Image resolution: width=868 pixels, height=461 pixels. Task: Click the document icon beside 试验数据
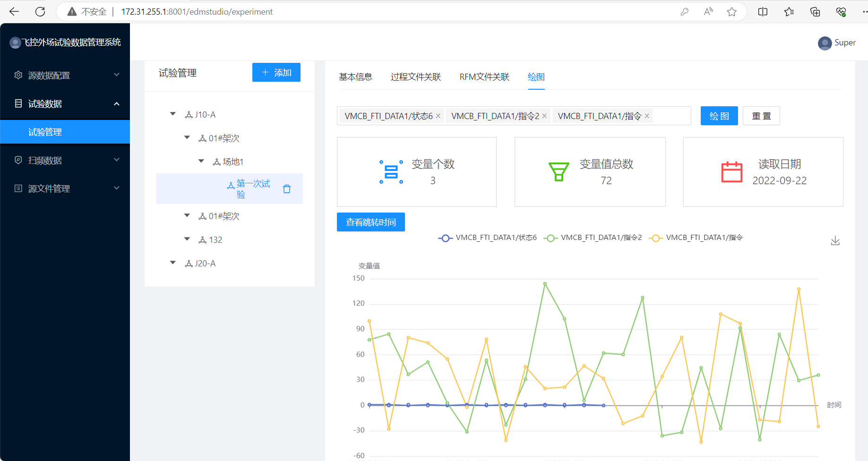point(18,103)
